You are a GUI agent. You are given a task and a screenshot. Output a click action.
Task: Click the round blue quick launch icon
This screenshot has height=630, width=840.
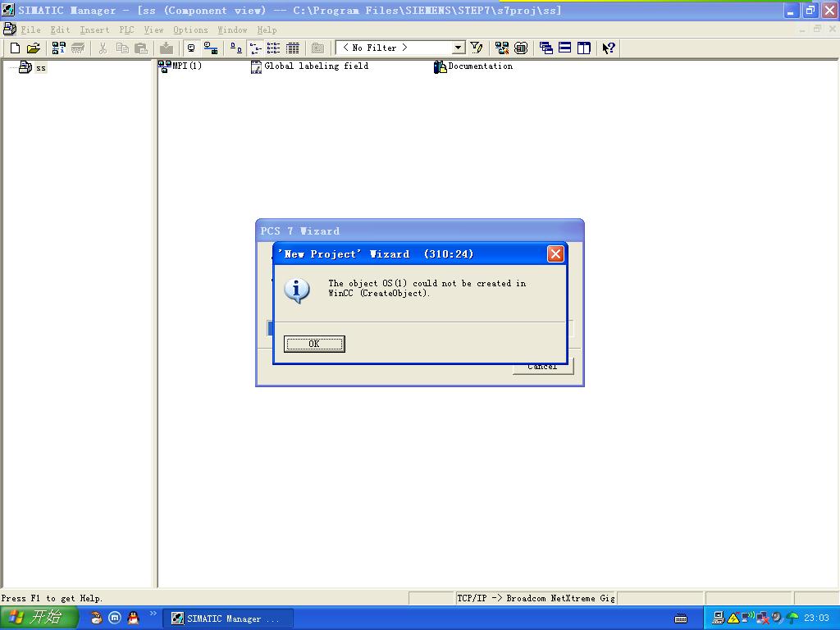(x=115, y=619)
